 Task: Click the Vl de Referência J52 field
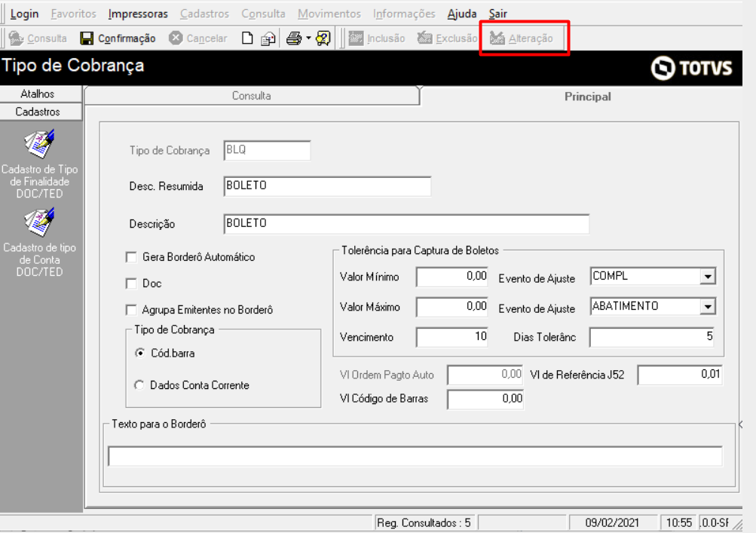pos(680,375)
